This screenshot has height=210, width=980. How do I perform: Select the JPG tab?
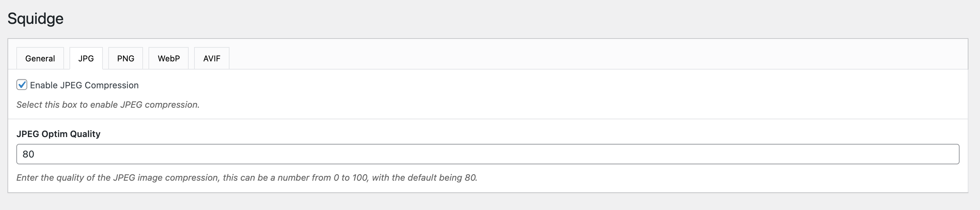pyautogui.click(x=86, y=58)
